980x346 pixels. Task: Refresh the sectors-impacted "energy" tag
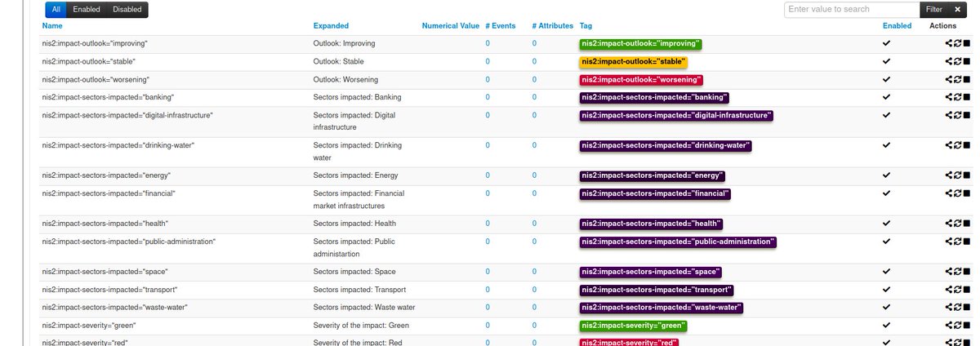pos(958,175)
